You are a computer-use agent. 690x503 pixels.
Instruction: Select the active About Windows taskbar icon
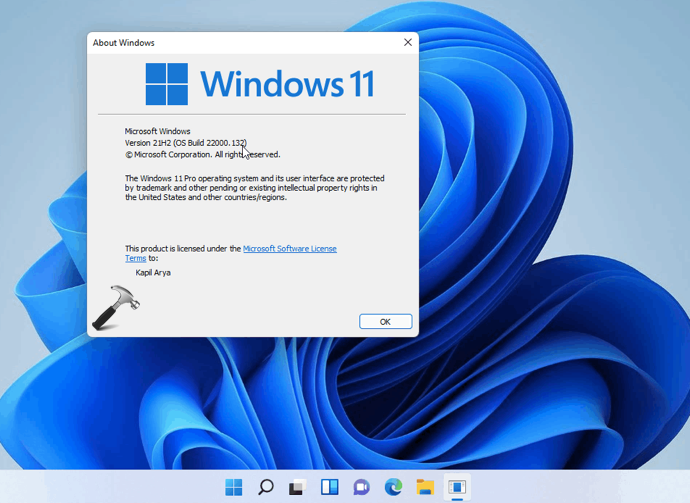tap(457, 487)
